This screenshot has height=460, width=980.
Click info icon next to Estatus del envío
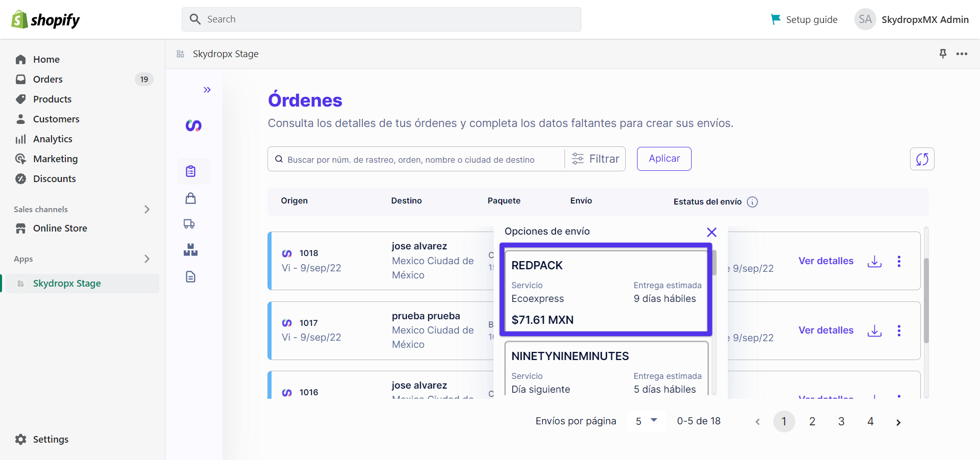752,202
